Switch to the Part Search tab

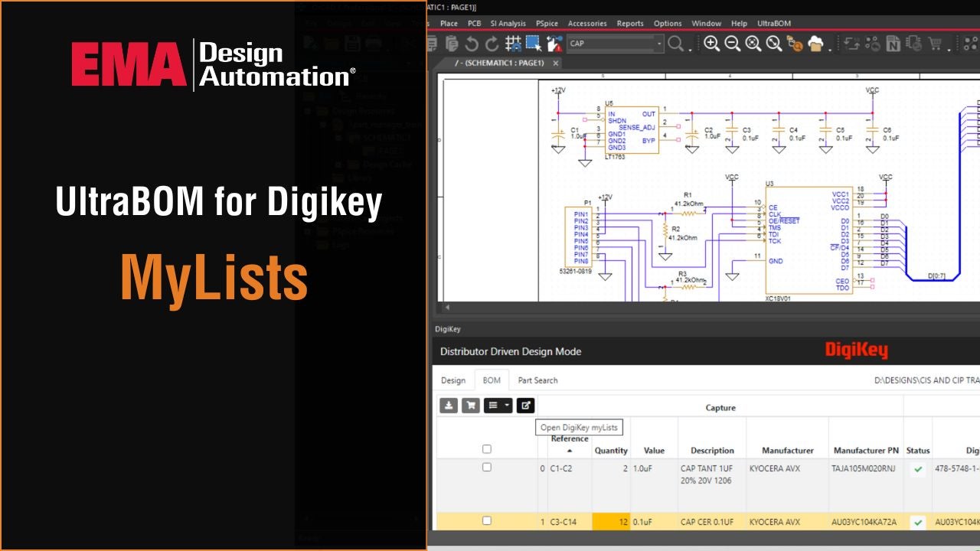point(537,380)
